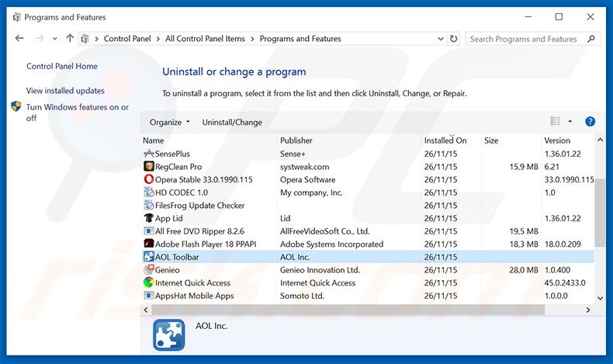The image size is (613, 364).
Task: Open View installed updates link
Action: click(65, 91)
